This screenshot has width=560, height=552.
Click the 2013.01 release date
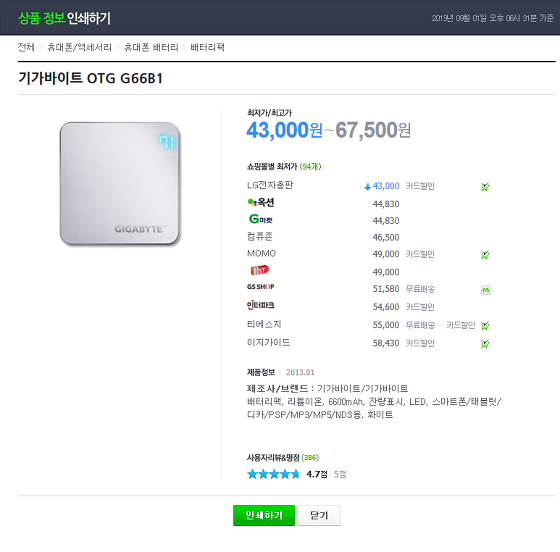[x=300, y=372]
